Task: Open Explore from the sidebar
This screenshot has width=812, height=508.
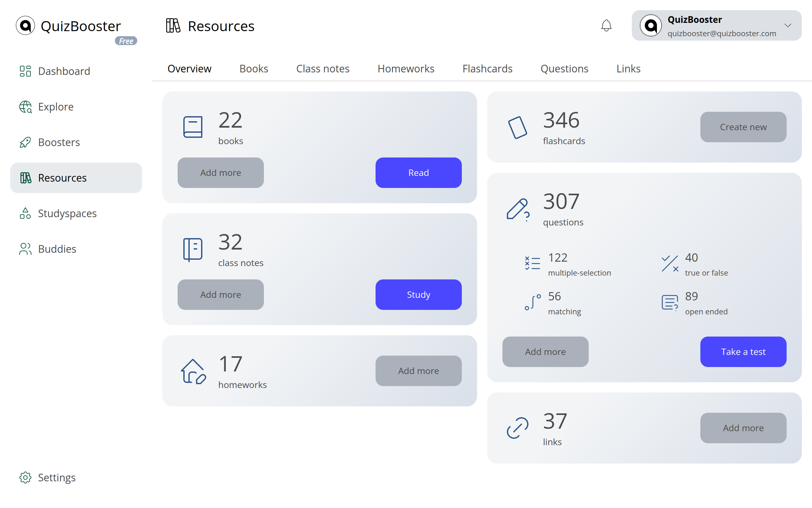Action: (76, 107)
